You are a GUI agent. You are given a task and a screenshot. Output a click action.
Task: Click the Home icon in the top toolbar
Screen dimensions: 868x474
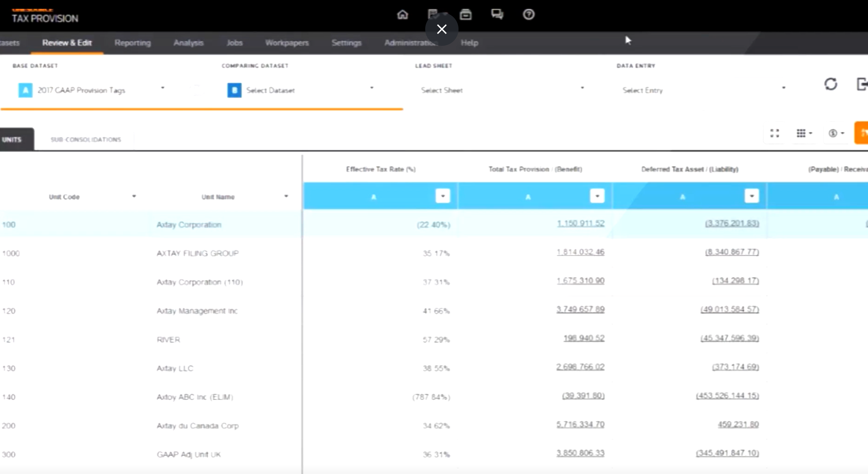pos(402,15)
